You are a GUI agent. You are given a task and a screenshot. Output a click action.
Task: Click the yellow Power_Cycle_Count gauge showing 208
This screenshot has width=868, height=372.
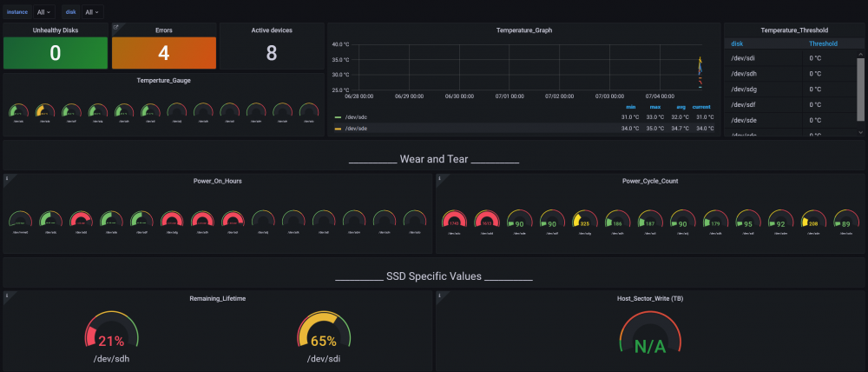(x=814, y=220)
